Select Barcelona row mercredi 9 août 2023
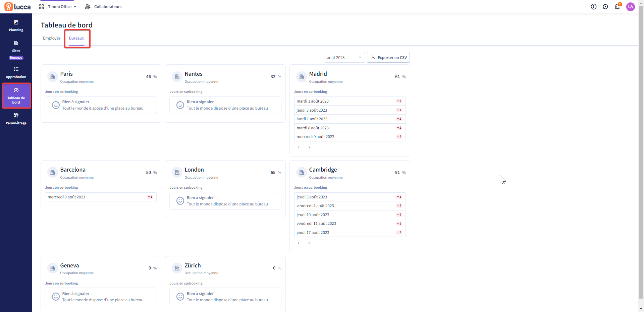644x312 pixels. click(x=101, y=197)
